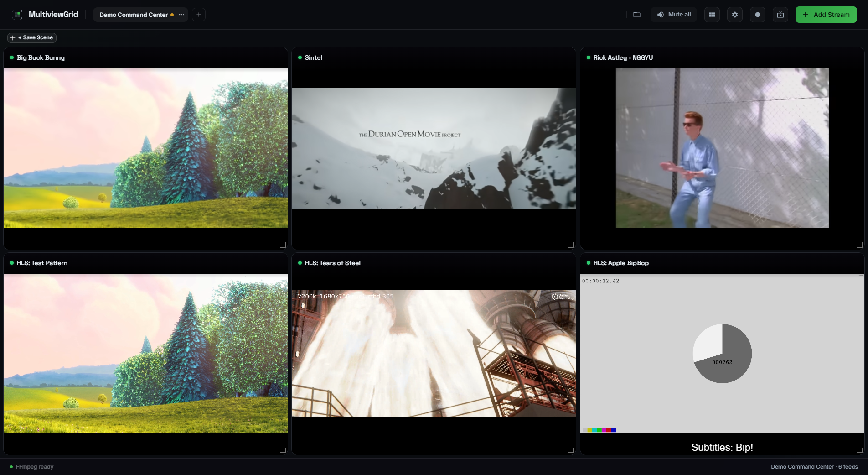The image size is (868, 475).
Task: Click the HLS: Apple BipBop video
Action: point(722,354)
